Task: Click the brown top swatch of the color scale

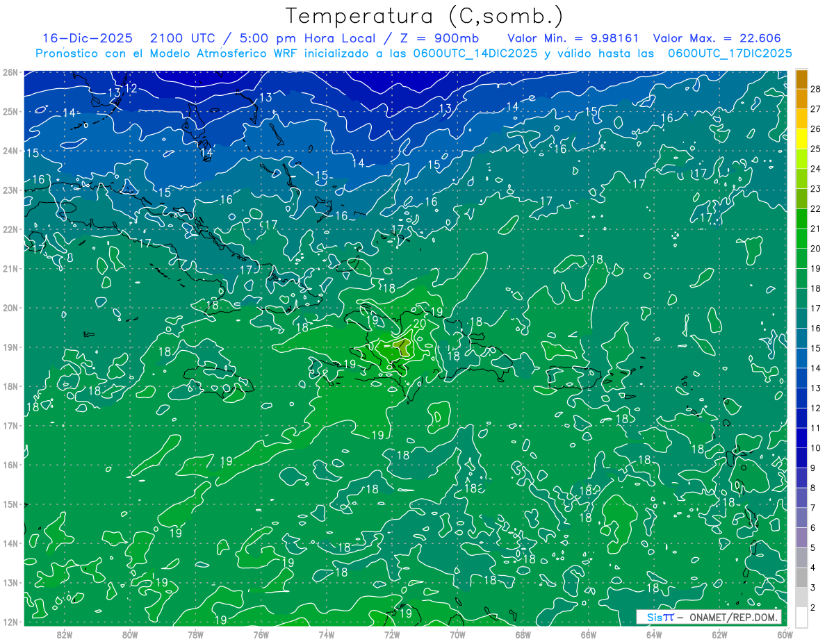Action: (x=801, y=79)
